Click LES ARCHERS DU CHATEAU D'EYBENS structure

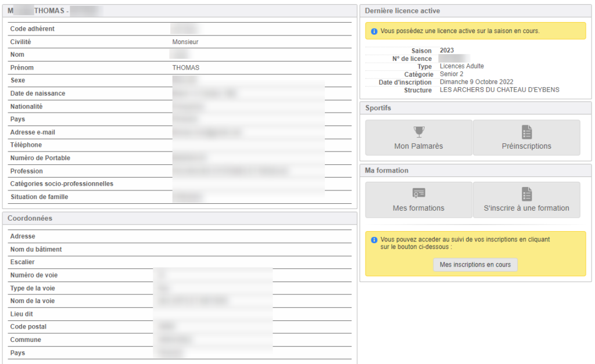point(499,90)
